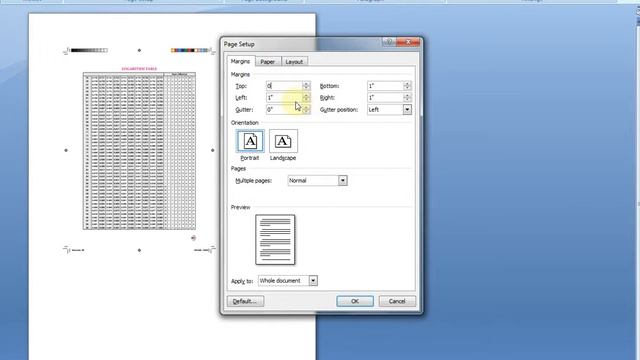Click the Cancel button
This screenshot has width=640, height=360.
click(x=397, y=301)
